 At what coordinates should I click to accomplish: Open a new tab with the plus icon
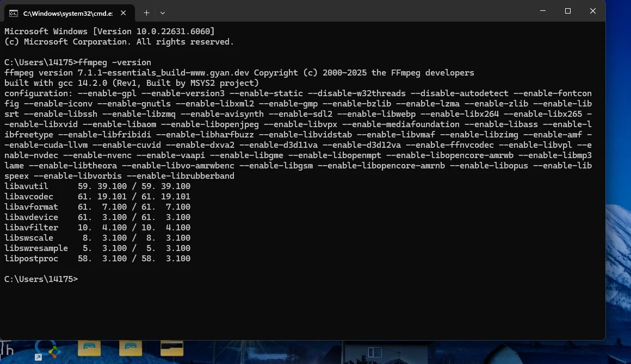[x=146, y=12]
